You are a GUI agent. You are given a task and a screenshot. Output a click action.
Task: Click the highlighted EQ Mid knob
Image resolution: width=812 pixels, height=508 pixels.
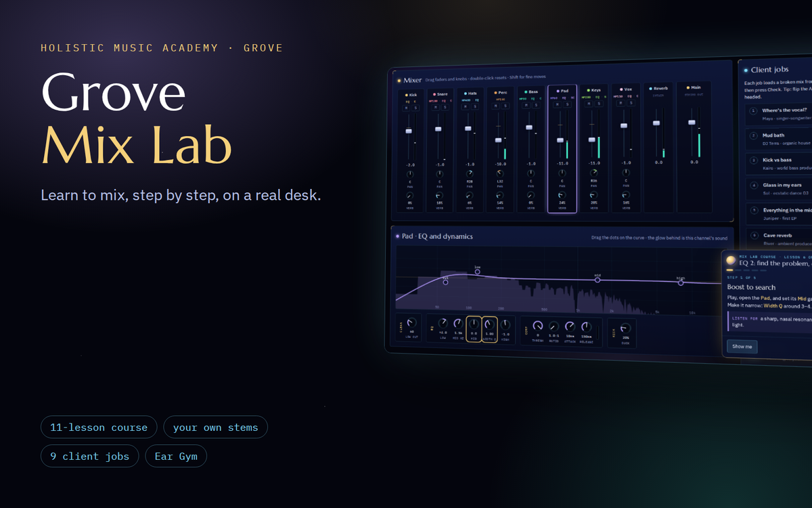tap(474, 324)
